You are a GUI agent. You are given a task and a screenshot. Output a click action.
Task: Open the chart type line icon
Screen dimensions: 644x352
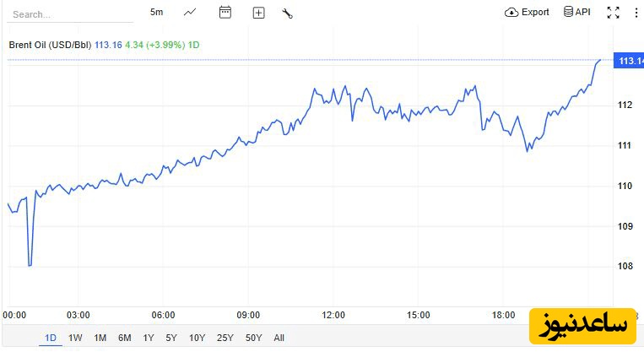tap(190, 13)
